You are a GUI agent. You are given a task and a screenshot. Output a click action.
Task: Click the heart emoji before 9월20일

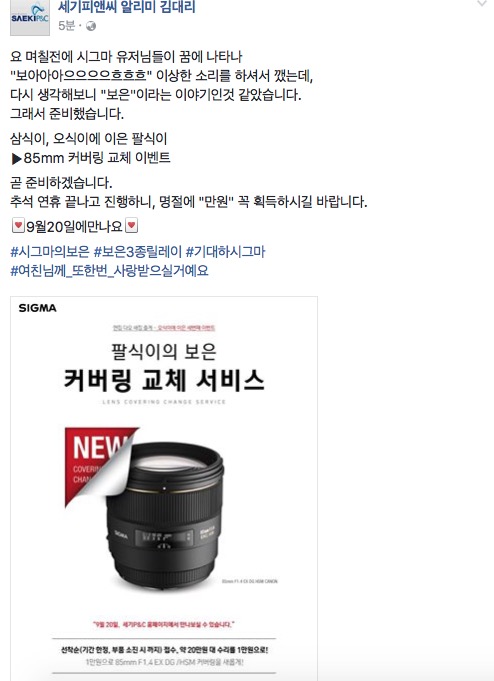click(x=18, y=226)
